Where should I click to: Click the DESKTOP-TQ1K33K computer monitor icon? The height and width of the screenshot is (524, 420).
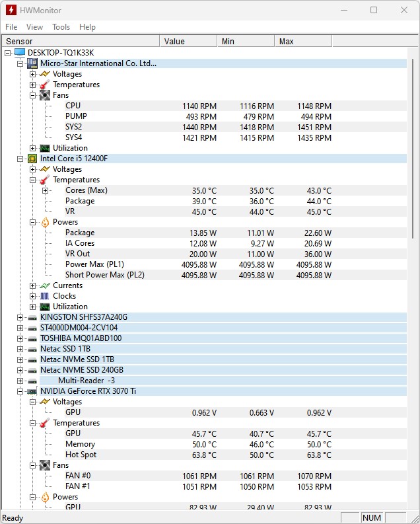[x=20, y=52]
